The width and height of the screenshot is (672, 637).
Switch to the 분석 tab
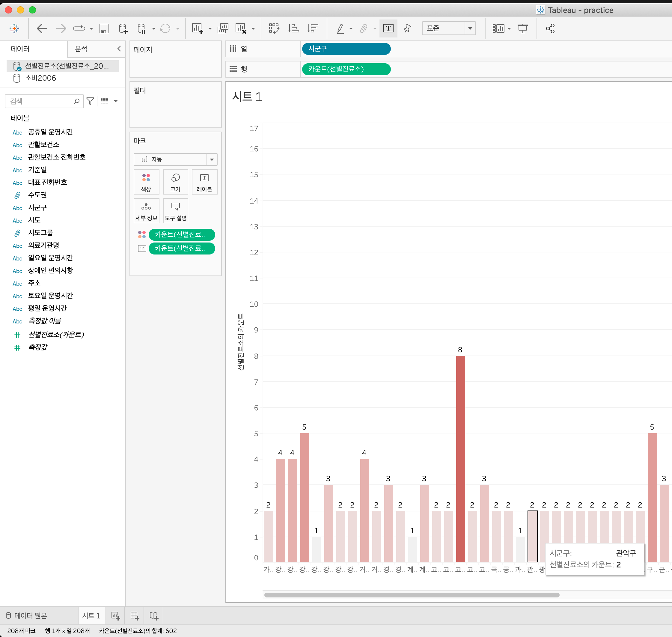pyautogui.click(x=81, y=49)
